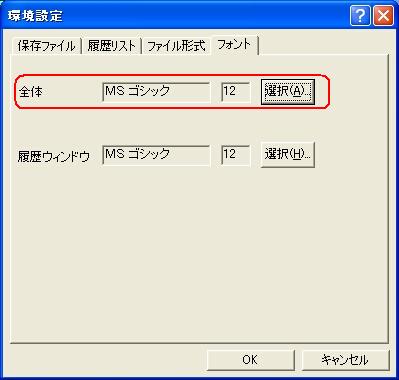
Task: Click the 全体 label text
Action: pos(31,92)
